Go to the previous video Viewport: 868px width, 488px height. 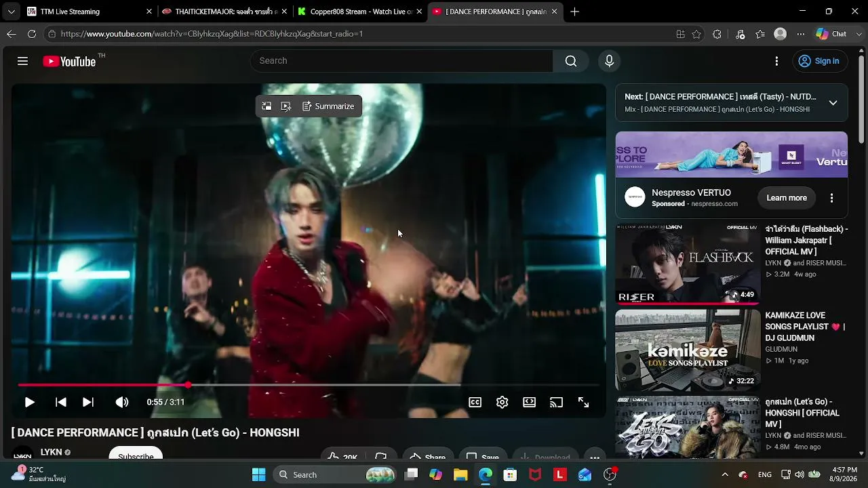pyautogui.click(x=60, y=402)
